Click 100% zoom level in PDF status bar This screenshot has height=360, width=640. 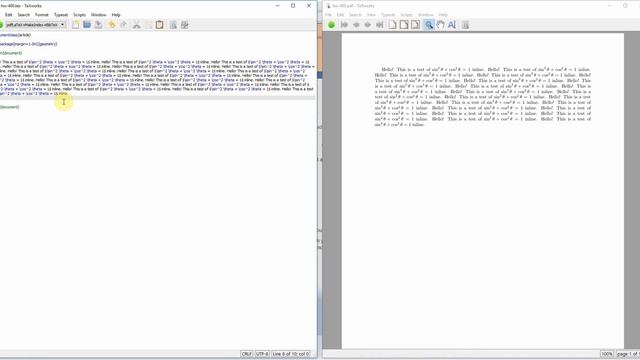pos(607,354)
